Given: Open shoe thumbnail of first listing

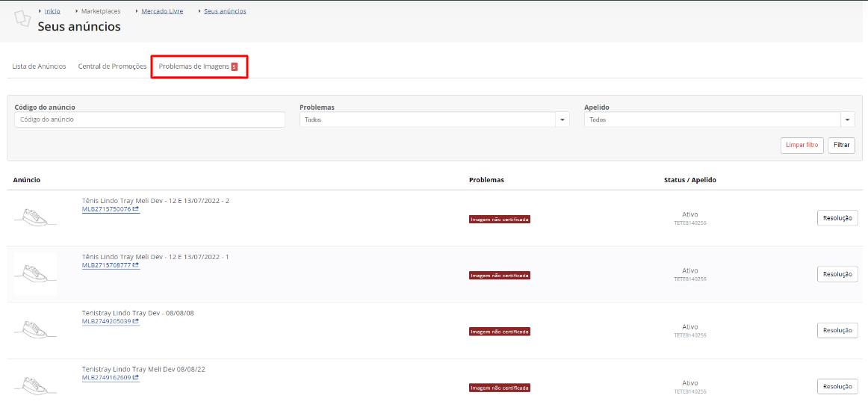Looking at the screenshot, I should pyautogui.click(x=35, y=217).
